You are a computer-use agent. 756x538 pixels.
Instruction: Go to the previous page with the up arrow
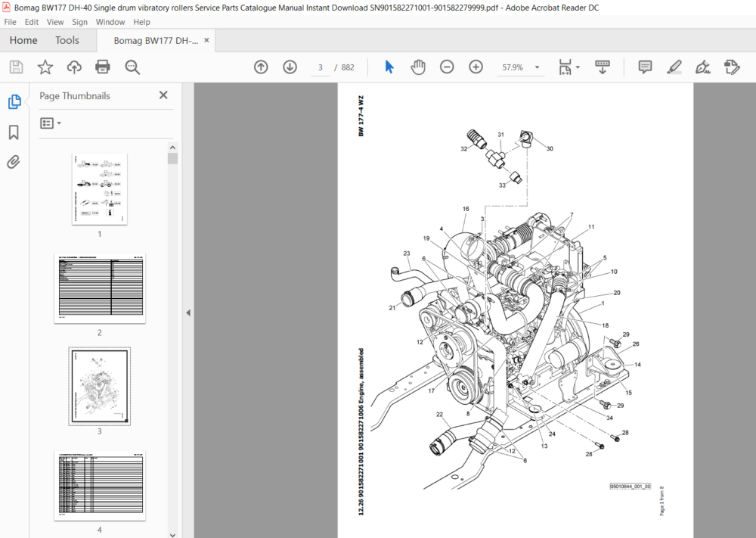(261, 67)
